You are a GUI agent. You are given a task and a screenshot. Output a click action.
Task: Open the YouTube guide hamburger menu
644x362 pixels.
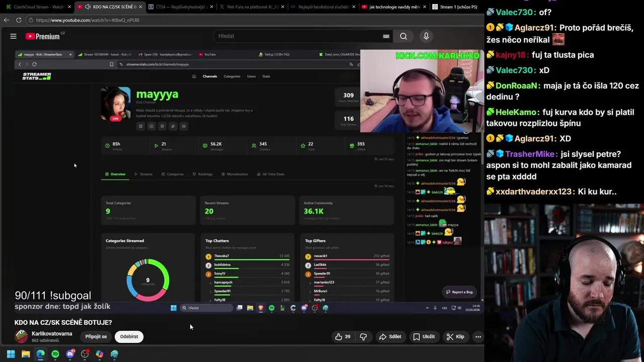pyautogui.click(x=14, y=36)
